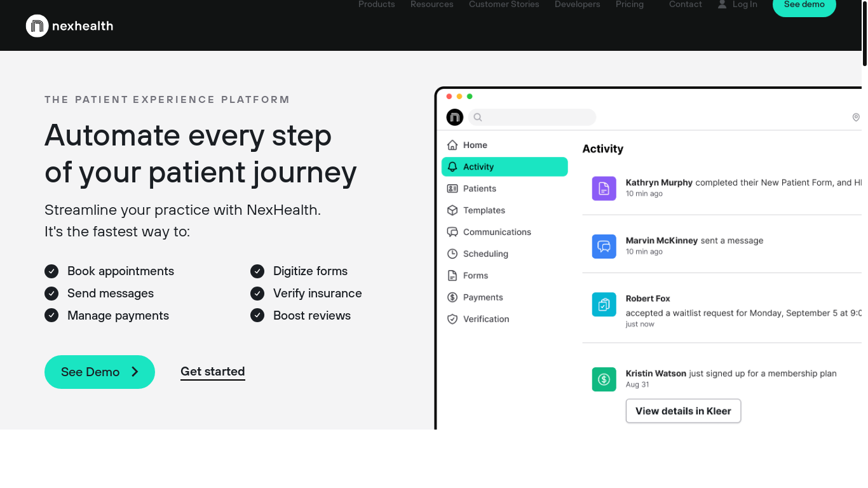Click purple form icon beside Kathryn Murphy
The width and height of the screenshot is (868, 488).
(604, 189)
